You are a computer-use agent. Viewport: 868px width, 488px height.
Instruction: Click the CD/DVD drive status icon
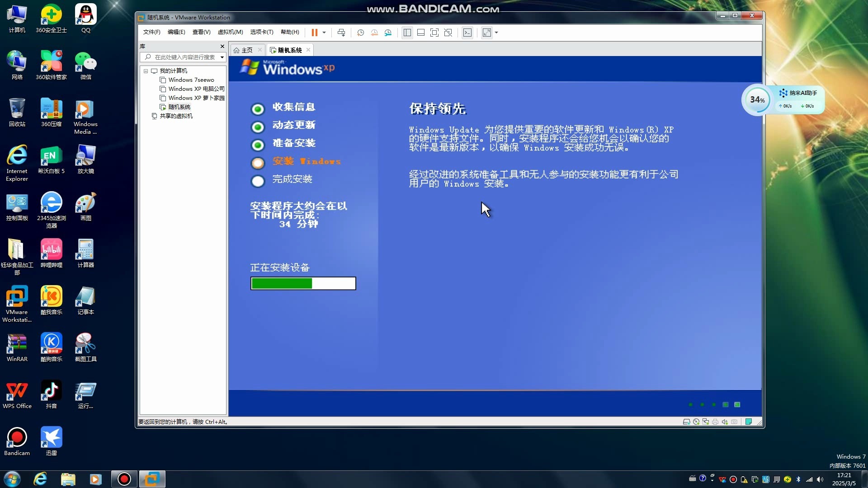point(696,422)
